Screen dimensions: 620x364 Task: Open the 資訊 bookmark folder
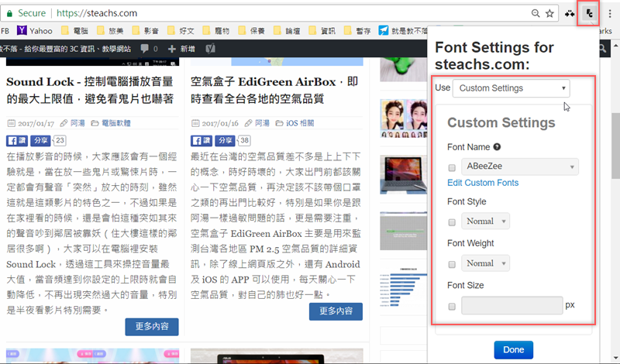[322, 30]
